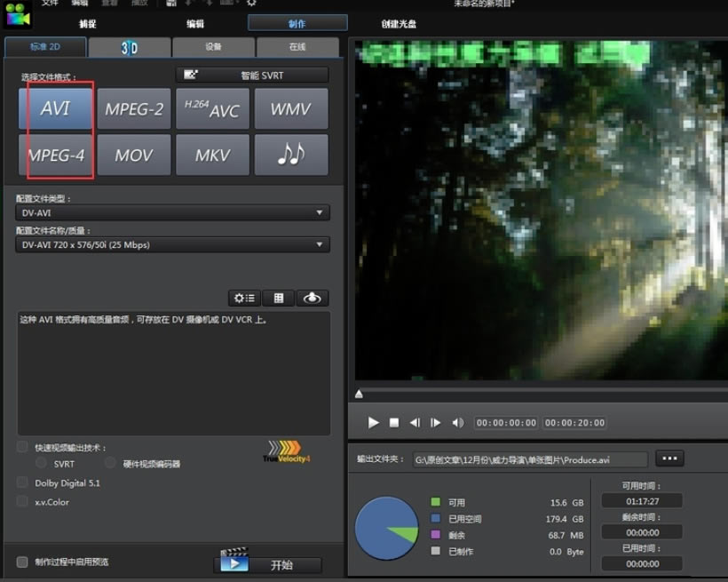Pick the audio-only output format
728x582 pixels.
click(291, 155)
